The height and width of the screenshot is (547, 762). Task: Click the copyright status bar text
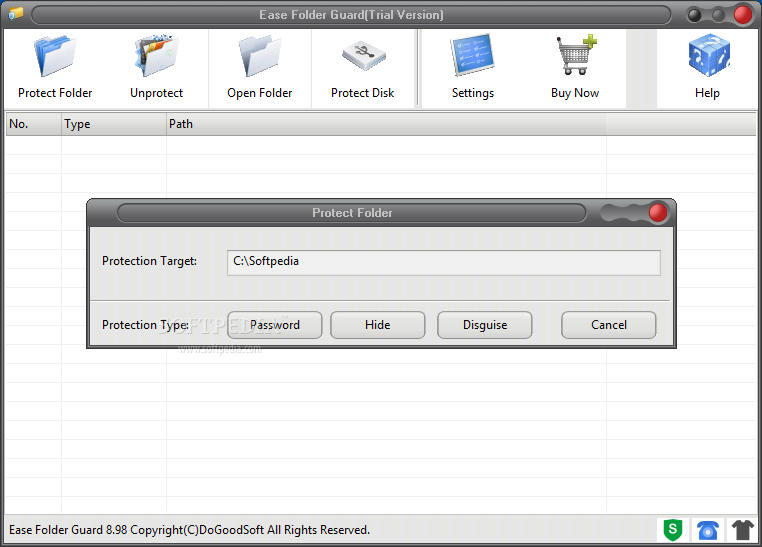pos(190,530)
